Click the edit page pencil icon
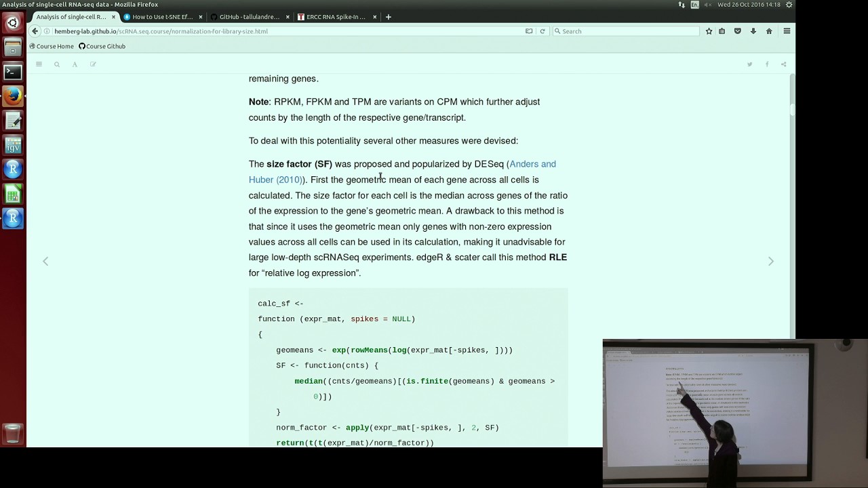 (93, 64)
